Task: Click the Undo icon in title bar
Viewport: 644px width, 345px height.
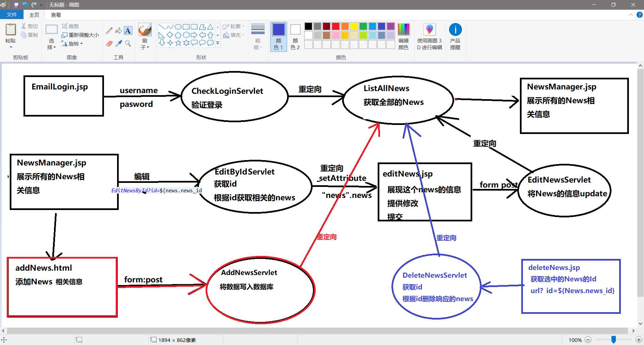Action: coord(25,5)
